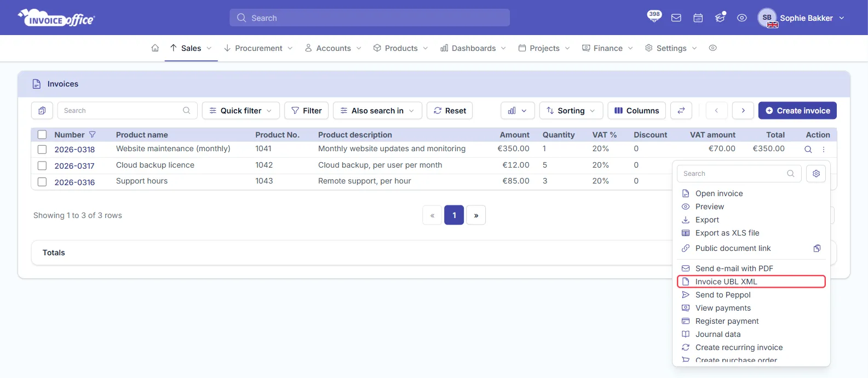The image size is (868, 378).
Task: Click the Reset button
Action: coord(450,111)
